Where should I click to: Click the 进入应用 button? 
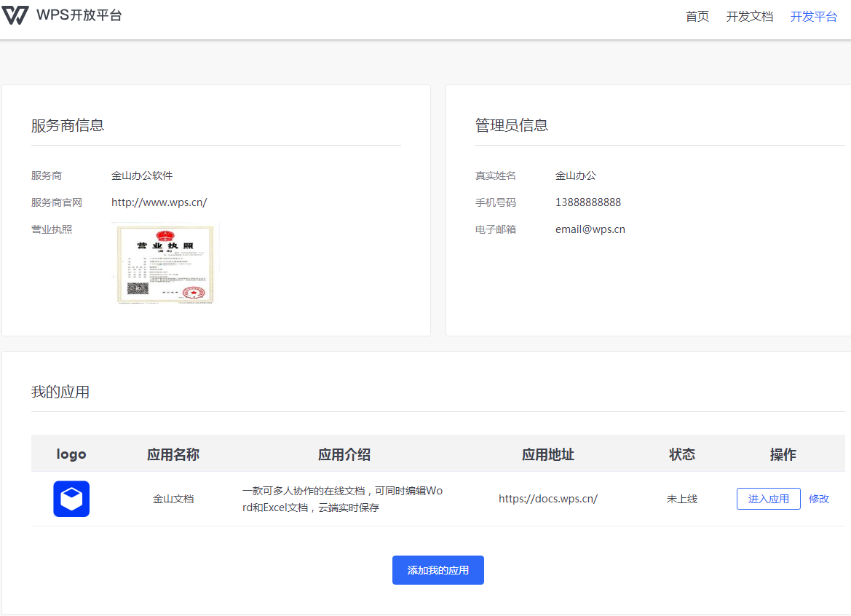pyautogui.click(x=768, y=499)
